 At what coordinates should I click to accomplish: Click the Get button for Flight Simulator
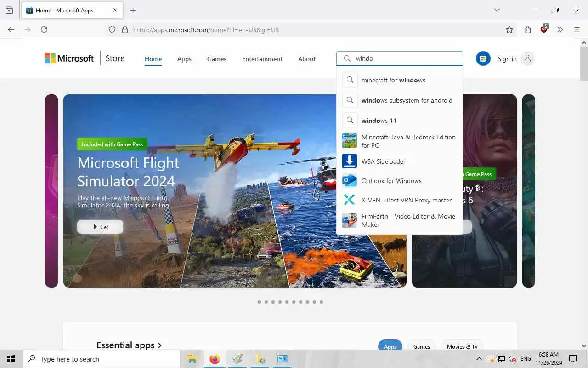coord(100,227)
